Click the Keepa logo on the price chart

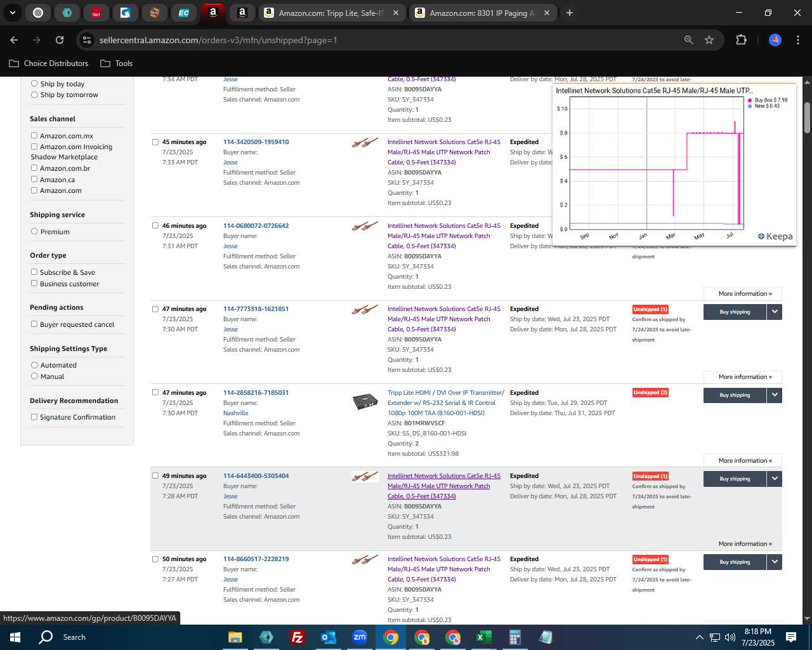tap(775, 236)
